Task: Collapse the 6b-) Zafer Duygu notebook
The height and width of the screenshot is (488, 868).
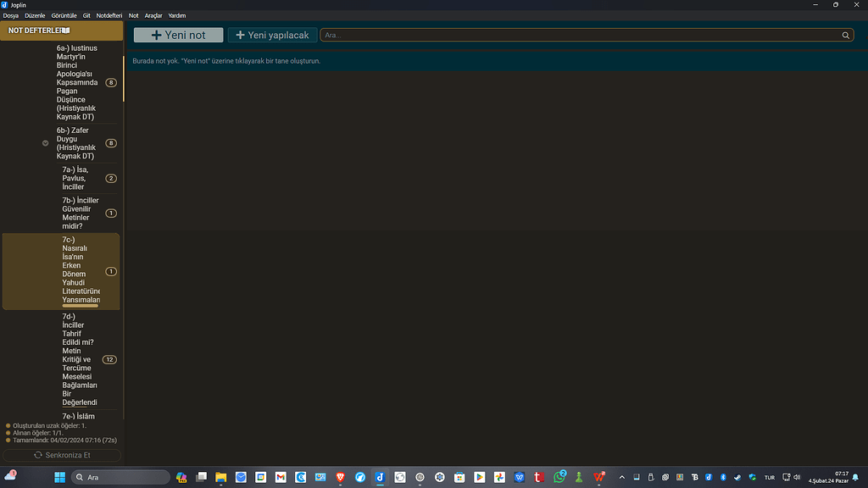Action: [45, 142]
